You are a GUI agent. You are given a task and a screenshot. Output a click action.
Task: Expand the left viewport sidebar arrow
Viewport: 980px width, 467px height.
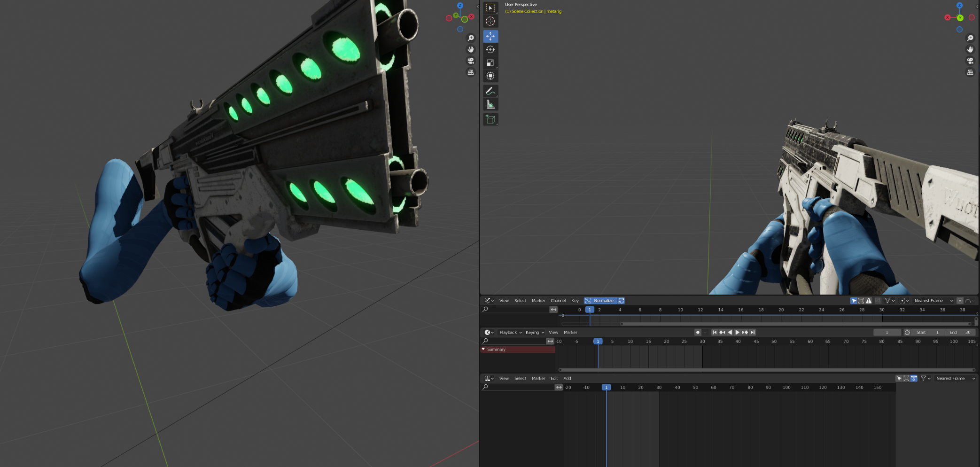point(477,6)
